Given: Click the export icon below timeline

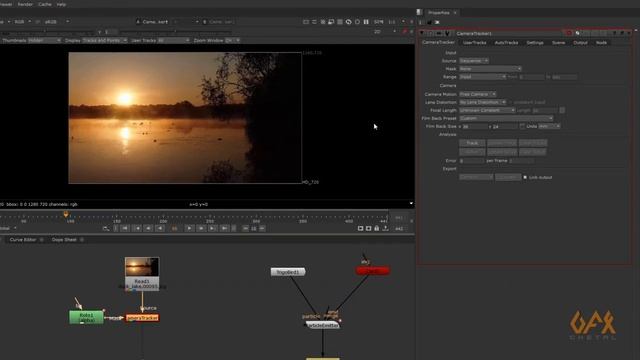Looking at the screenshot, I should [385, 229].
